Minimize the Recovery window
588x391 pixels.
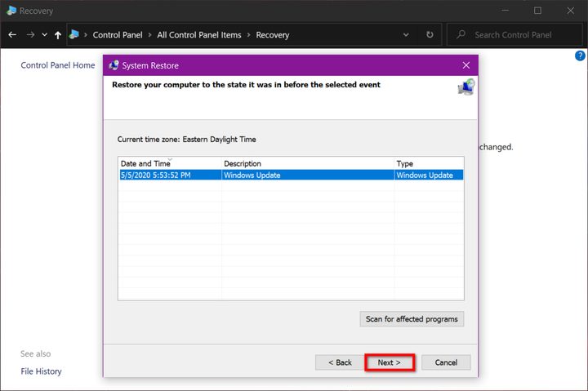click(506, 11)
